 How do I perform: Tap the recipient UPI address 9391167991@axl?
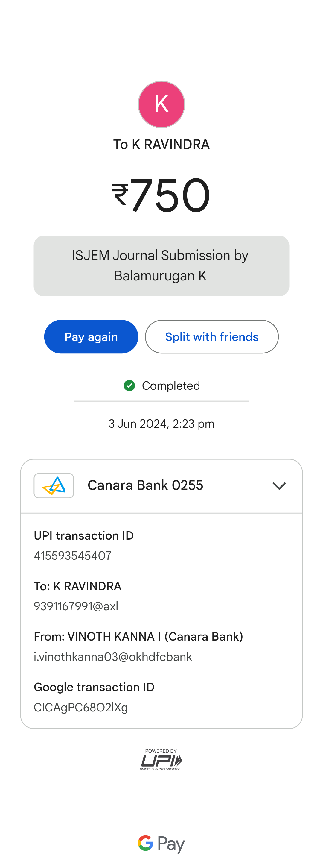click(x=76, y=606)
